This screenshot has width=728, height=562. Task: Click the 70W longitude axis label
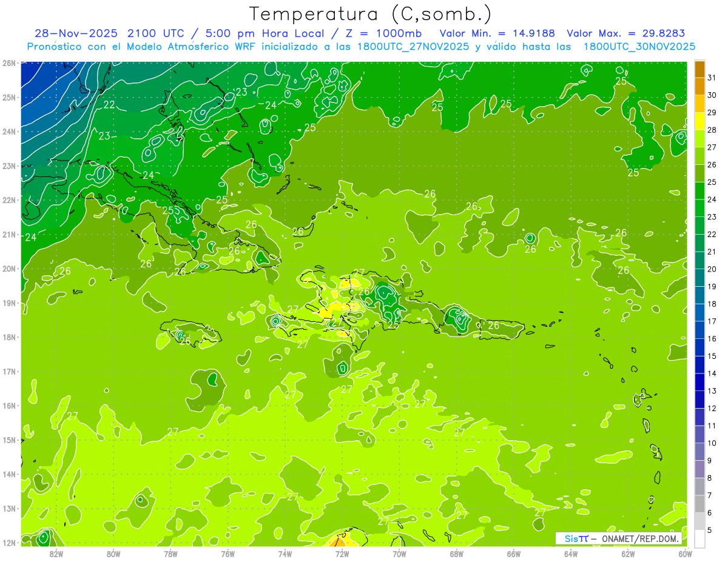(x=399, y=554)
